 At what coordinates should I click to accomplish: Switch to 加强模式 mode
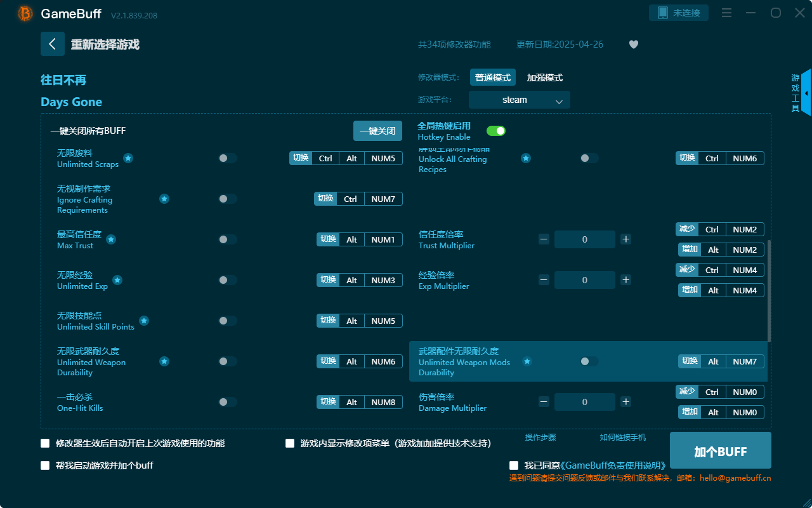(544, 77)
